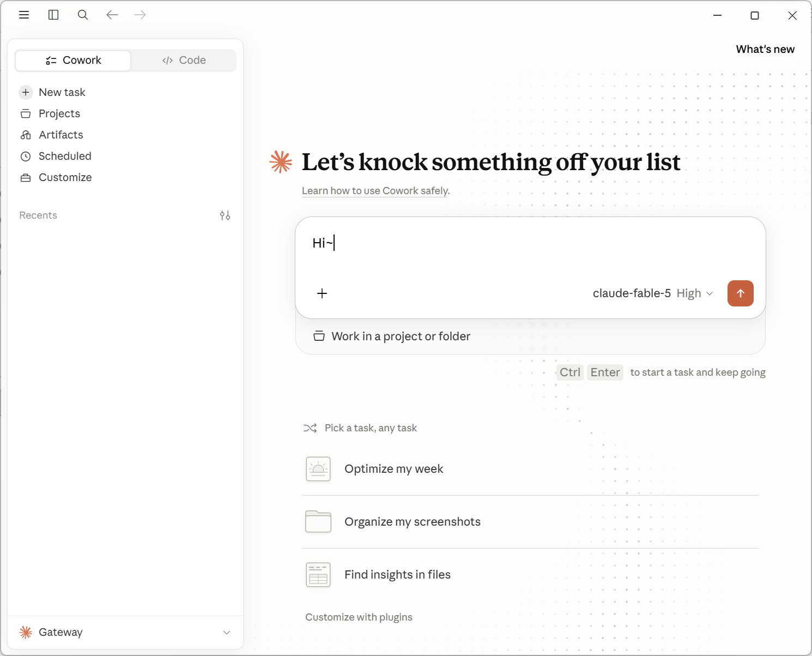Open search with the magnifier icon
Screen dimensions: 812x656
83,15
